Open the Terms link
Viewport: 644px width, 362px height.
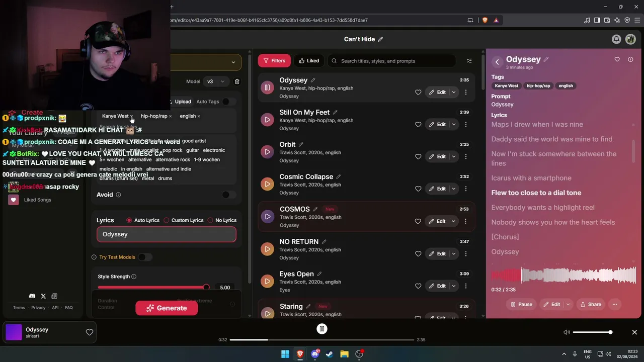click(x=19, y=308)
